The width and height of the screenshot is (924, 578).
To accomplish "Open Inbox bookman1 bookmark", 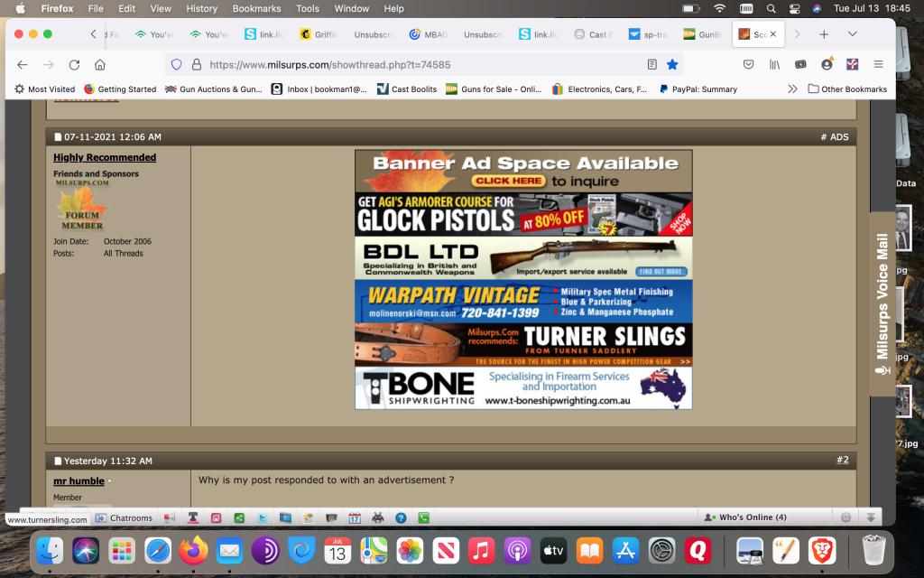I will click(319, 89).
